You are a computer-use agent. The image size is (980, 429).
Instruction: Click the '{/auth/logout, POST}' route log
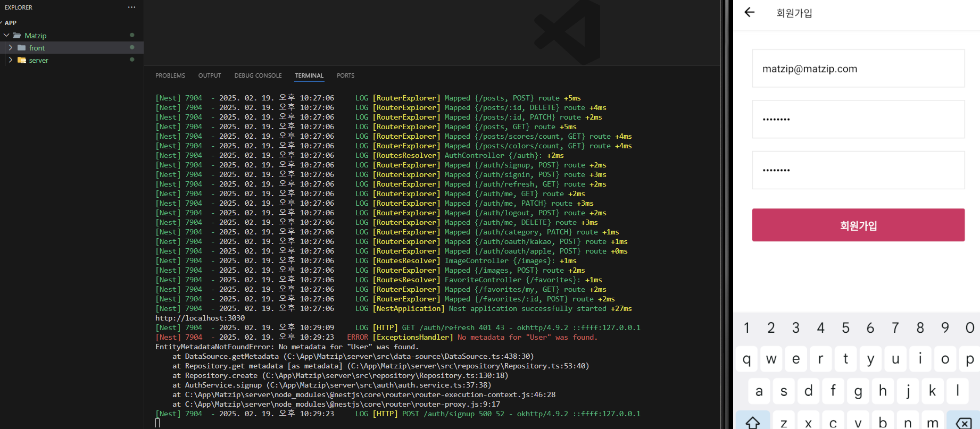517,213
